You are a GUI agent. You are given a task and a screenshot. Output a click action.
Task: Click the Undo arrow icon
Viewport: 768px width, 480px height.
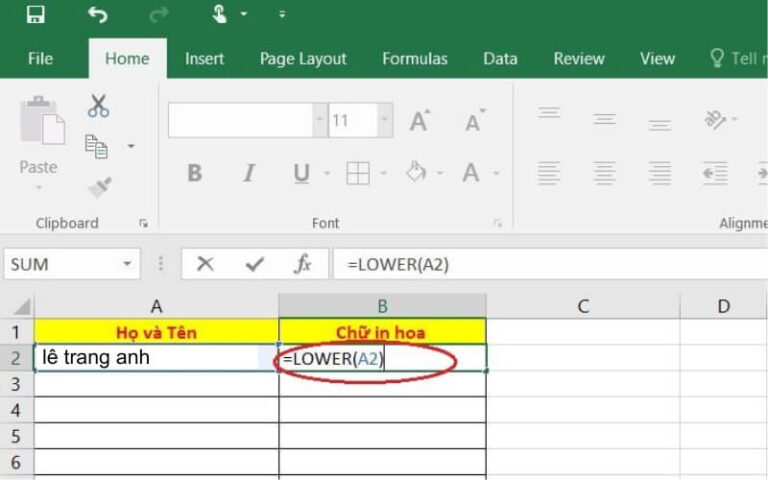(x=97, y=14)
